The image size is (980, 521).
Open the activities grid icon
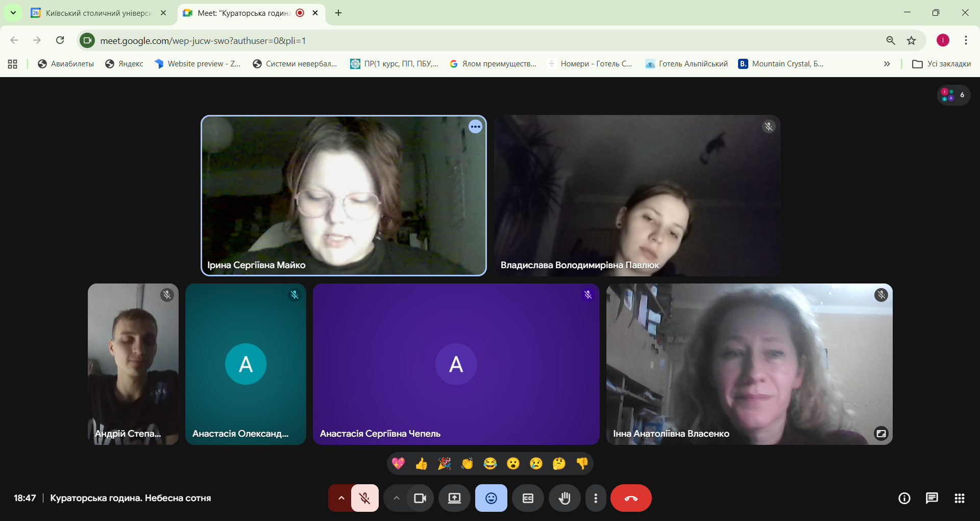[959, 498]
